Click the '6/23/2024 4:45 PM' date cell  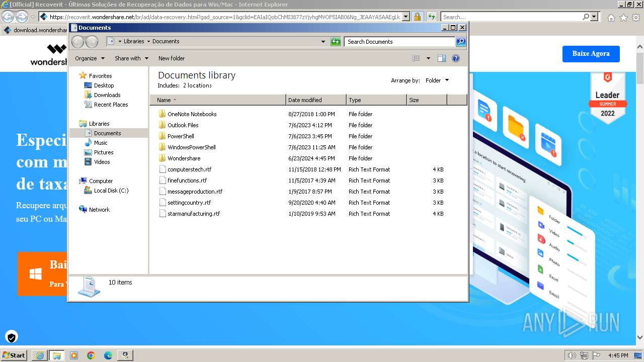[x=311, y=158]
